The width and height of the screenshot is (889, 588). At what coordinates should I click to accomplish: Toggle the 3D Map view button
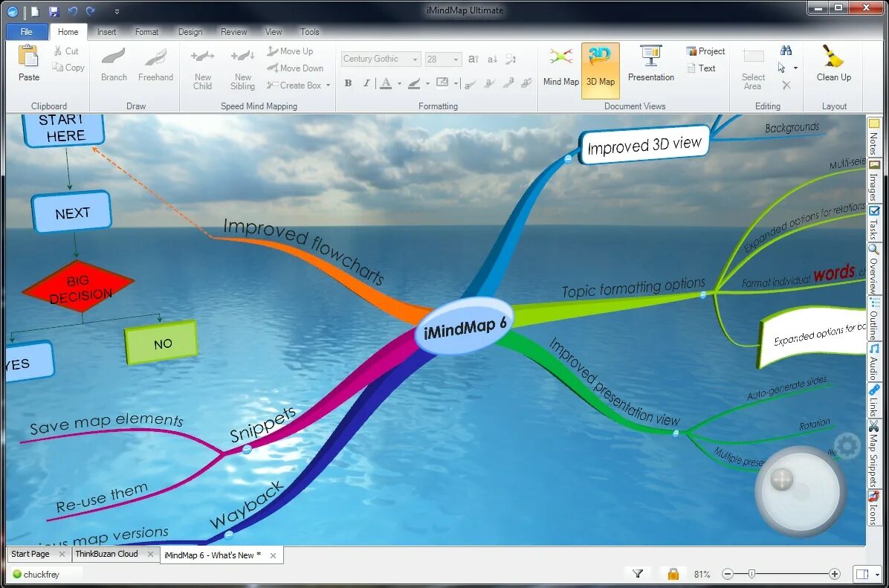pos(601,71)
